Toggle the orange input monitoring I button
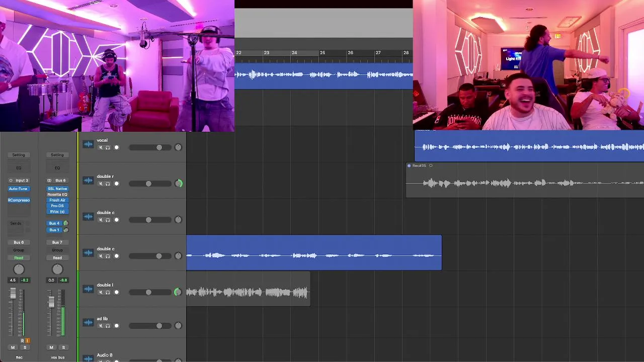Screen dimensions: 644x362 28,341
